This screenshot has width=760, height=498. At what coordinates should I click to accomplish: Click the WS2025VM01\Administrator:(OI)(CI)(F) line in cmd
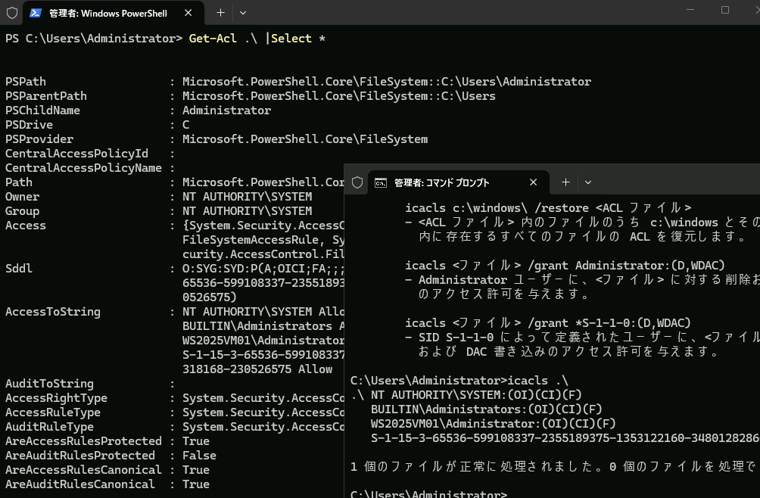pyautogui.click(x=493, y=424)
